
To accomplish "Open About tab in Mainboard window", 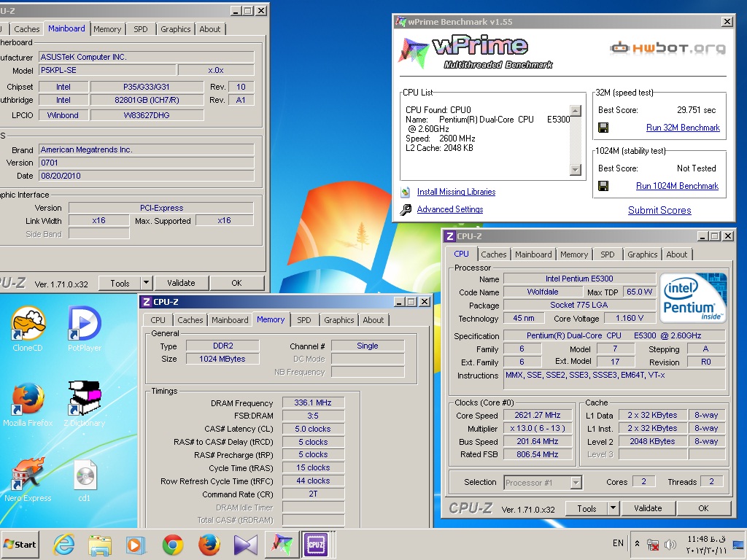I will [x=209, y=29].
